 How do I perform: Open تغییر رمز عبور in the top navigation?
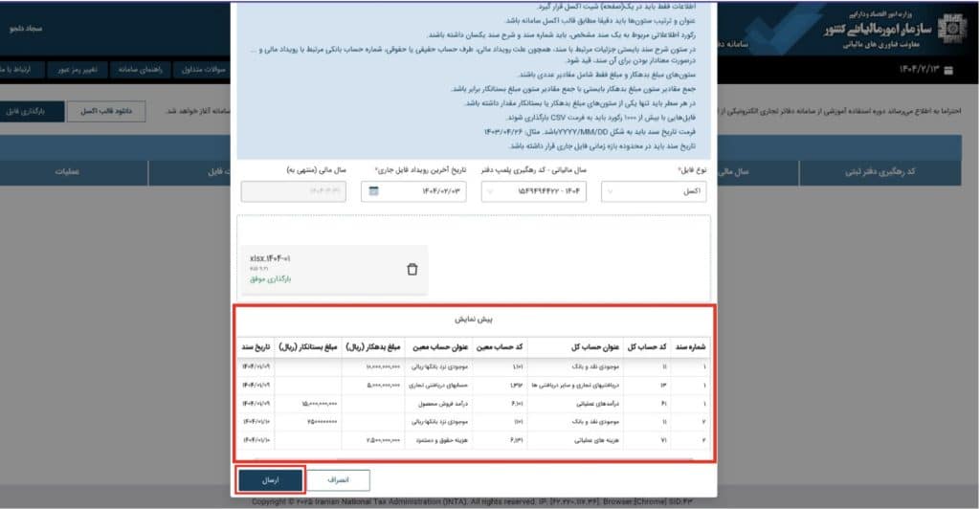(x=78, y=70)
